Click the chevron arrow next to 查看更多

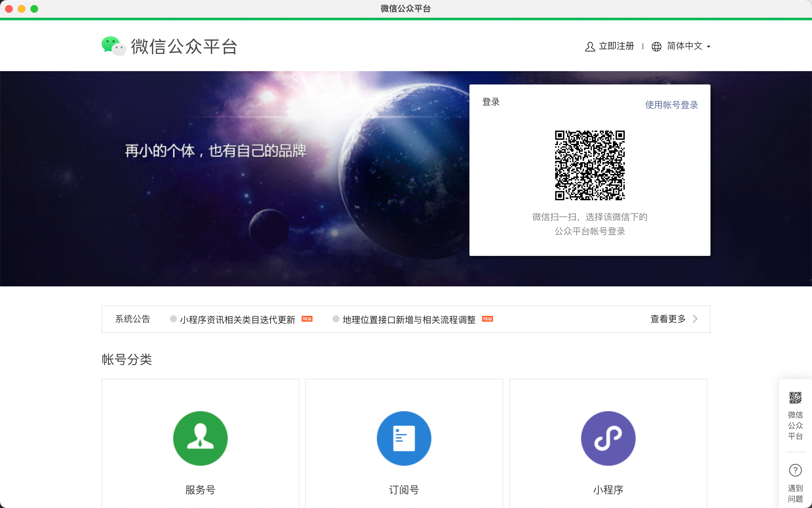click(x=695, y=319)
